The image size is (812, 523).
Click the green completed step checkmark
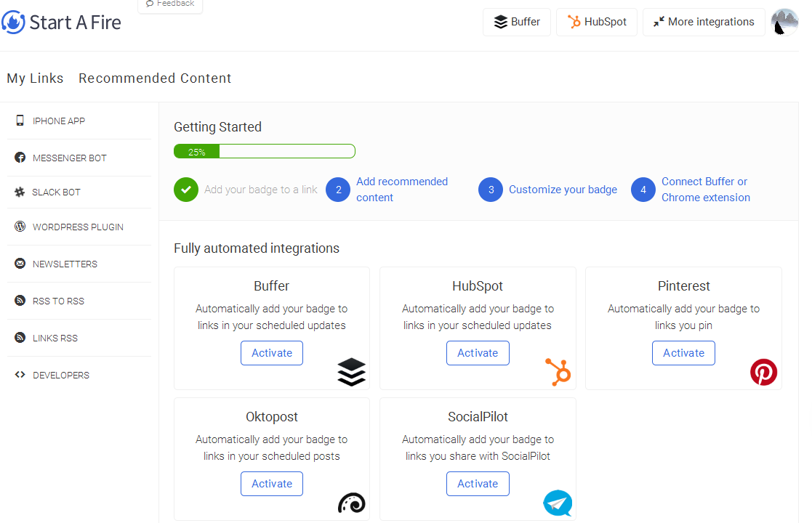186,190
